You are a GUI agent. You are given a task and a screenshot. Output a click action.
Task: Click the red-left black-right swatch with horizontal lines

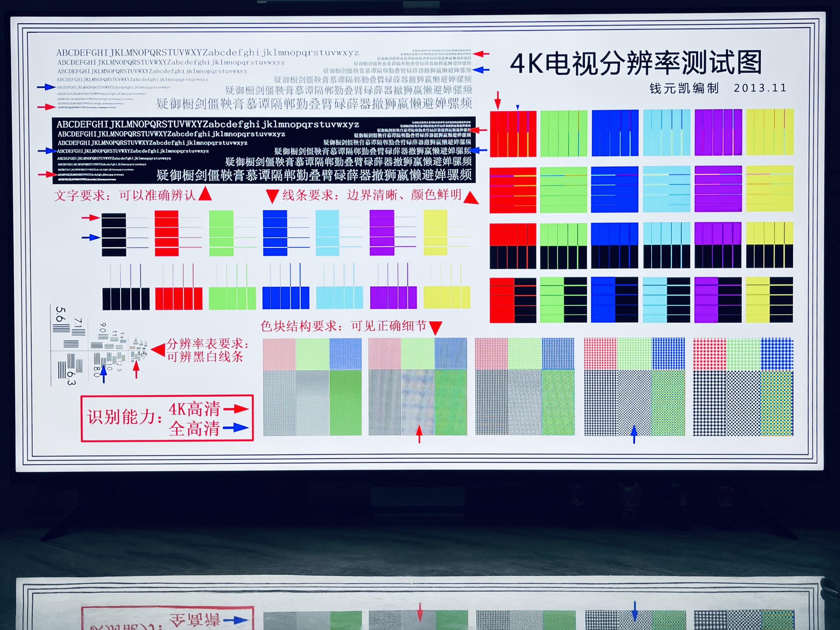tap(513, 300)
